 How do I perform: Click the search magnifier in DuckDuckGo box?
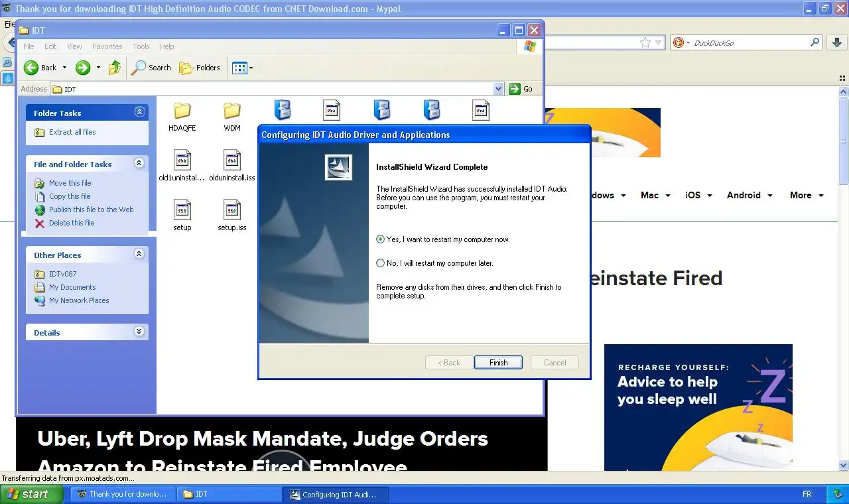pyautogui.click(x=815, y=42)
